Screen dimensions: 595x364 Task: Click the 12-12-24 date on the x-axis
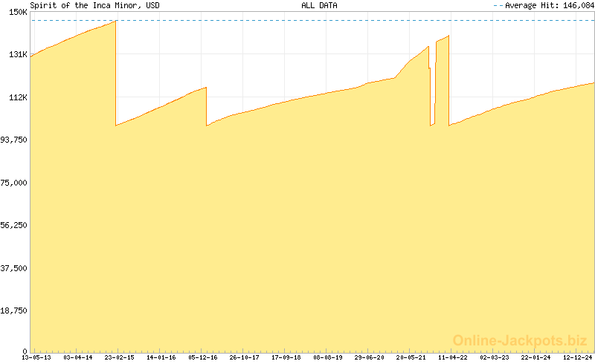tap(578, 358)
